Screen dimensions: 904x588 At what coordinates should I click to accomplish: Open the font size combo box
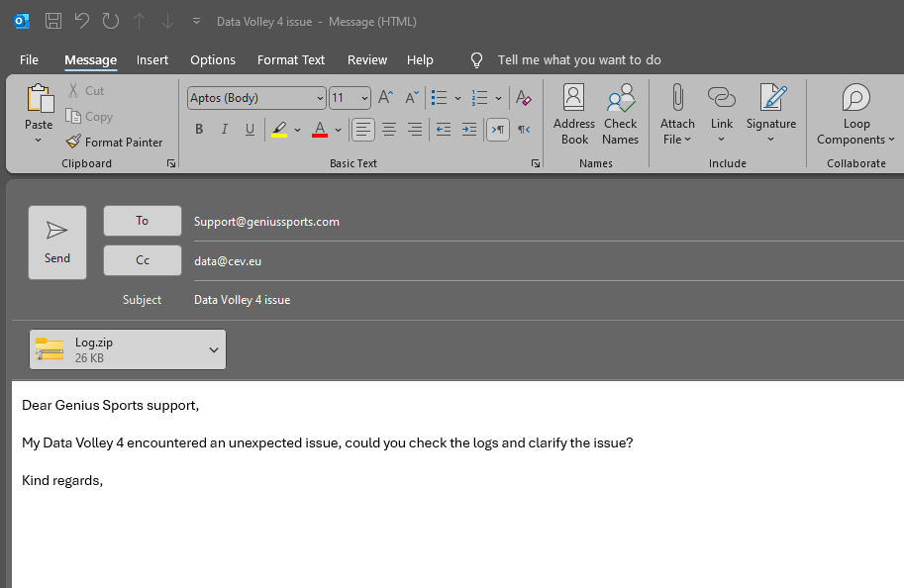pos(350,98)
